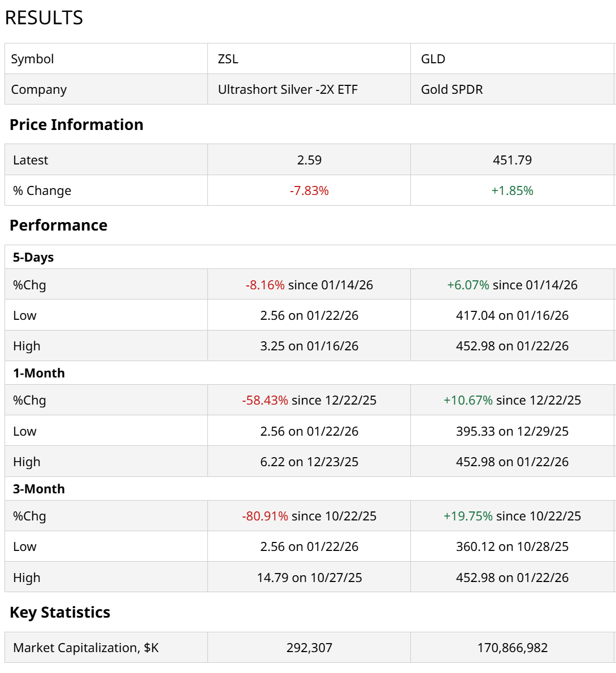Select the Gold SPDR company name
Screen dimensions: 616x673
[x=452, y=89]
